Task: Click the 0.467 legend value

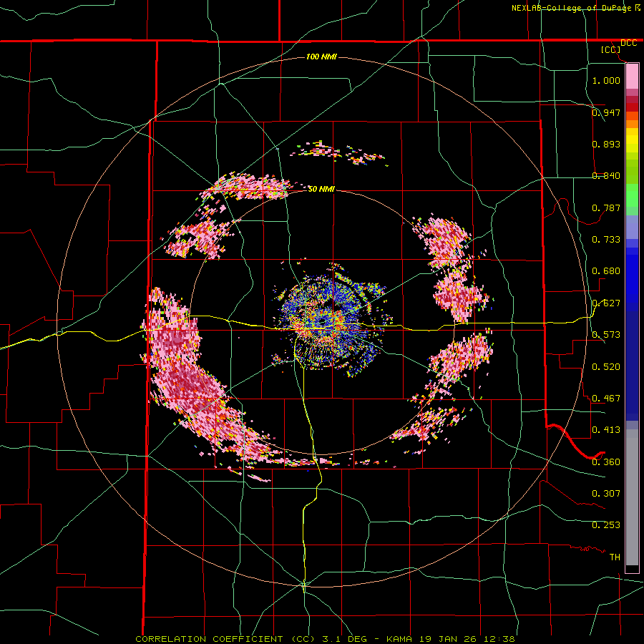Action: 606,399
